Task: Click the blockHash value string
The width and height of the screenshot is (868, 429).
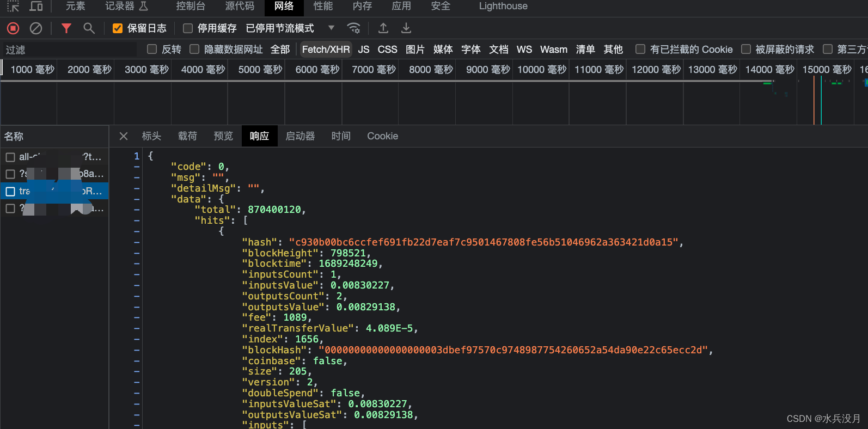Action: click(512, 350)
